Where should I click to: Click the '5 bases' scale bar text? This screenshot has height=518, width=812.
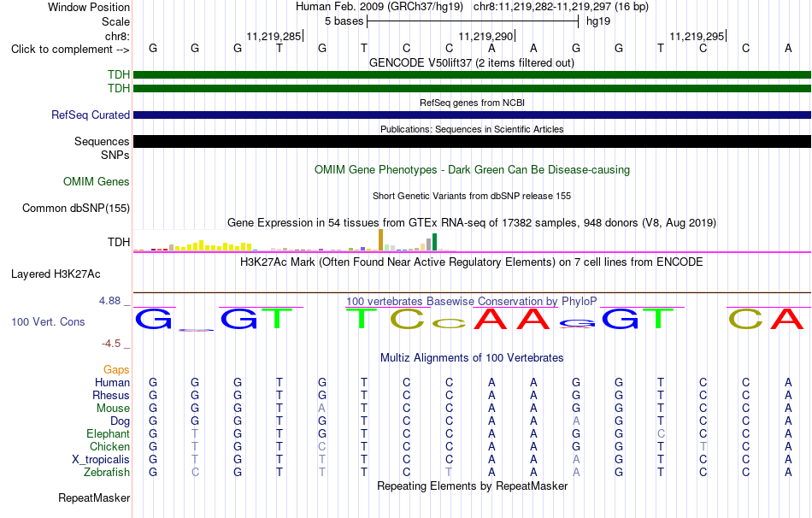pyautogui.click(x=344, y=21)
